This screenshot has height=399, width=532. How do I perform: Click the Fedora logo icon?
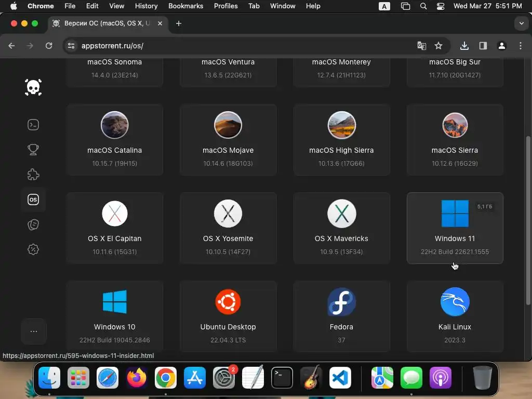[341, 302]
